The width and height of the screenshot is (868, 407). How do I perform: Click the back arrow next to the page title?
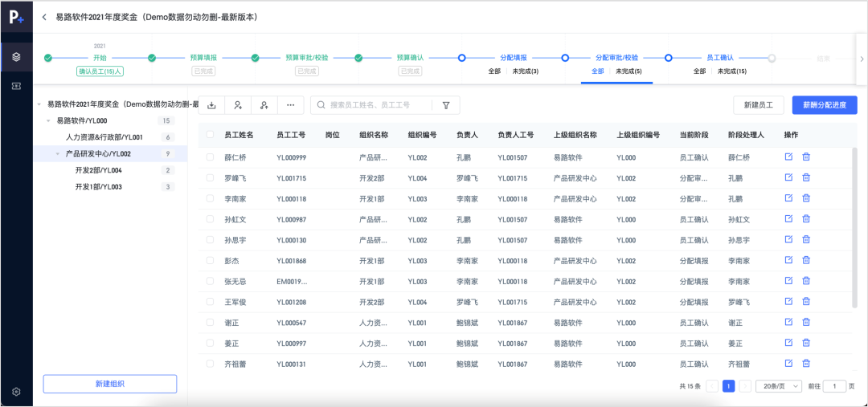[x=44, y=17]
